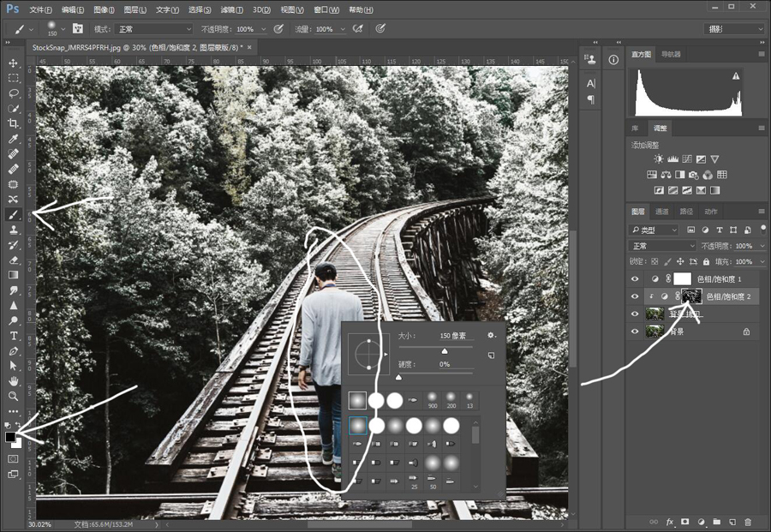Hide the 背景 layer
The image size is (771, 532).
pyautogui.click(x=635, y=332)
